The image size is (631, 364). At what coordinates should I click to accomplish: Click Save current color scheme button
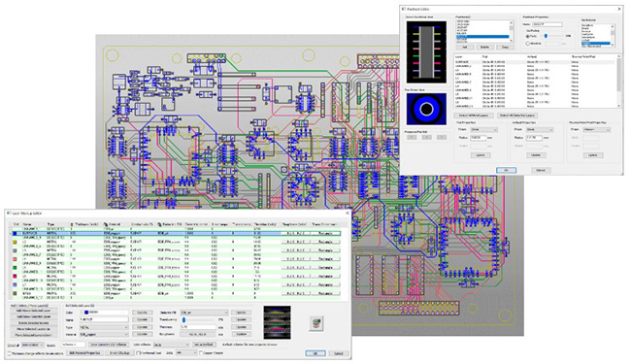click(x=109, y=345)
